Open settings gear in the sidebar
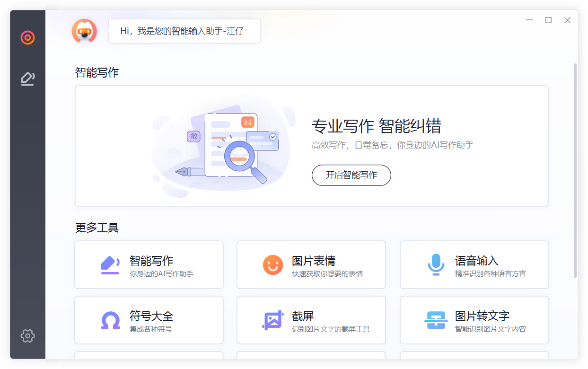Viewport: 588px width, 369px height. (x=27, y=336)
